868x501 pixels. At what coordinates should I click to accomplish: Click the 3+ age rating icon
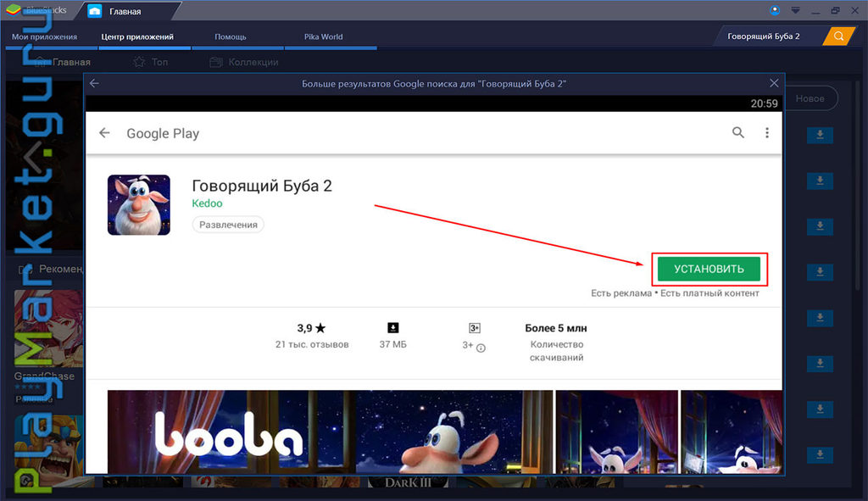coord(475,328)
